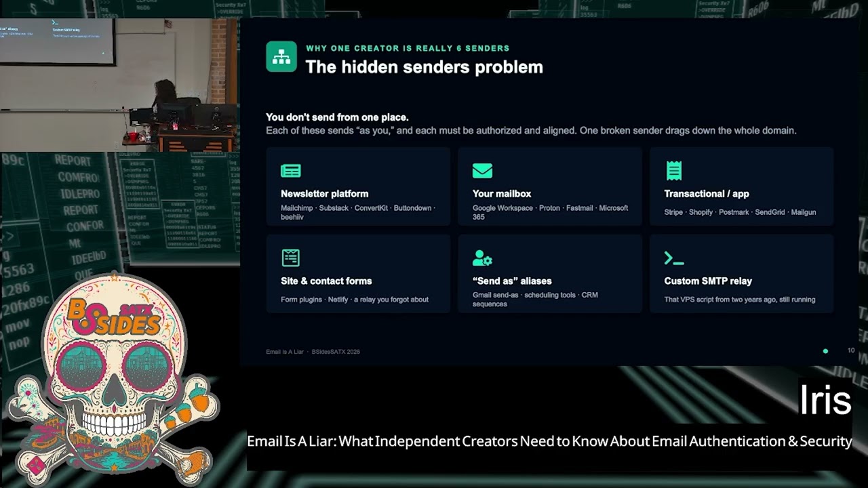This screenshot has height=488, width=868.
Task: Click the heading "The hidden senders problem"
Action: click(424, 67)
